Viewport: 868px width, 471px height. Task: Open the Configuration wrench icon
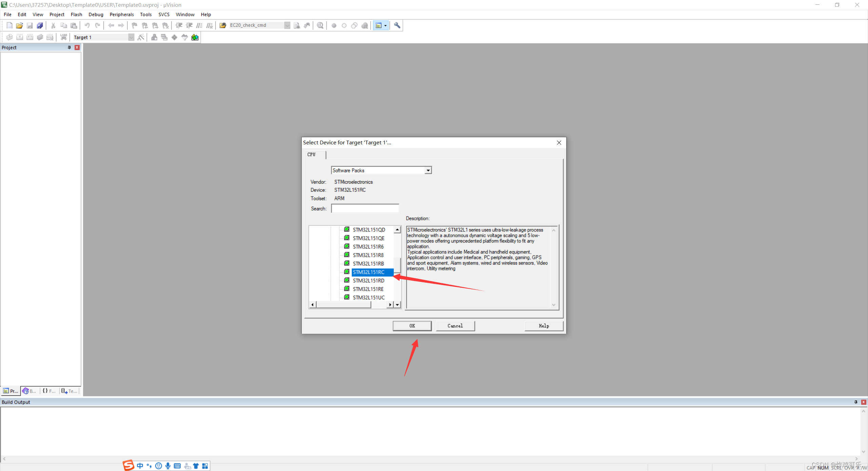[397, 25]
